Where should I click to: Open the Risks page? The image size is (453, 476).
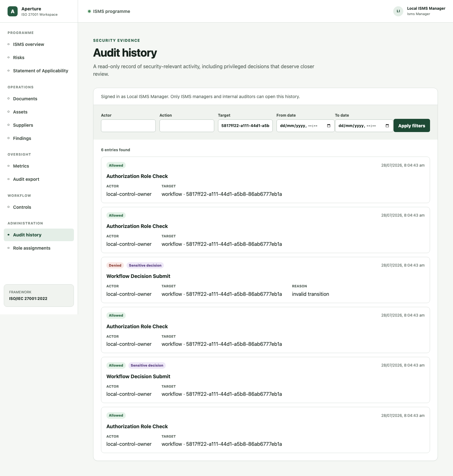(39, 58)
